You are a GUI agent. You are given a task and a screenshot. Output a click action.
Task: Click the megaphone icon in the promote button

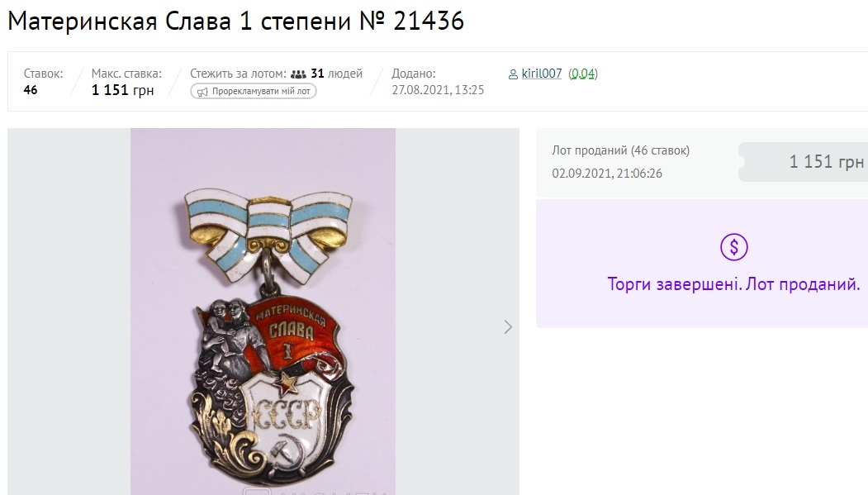click(202, 92)
